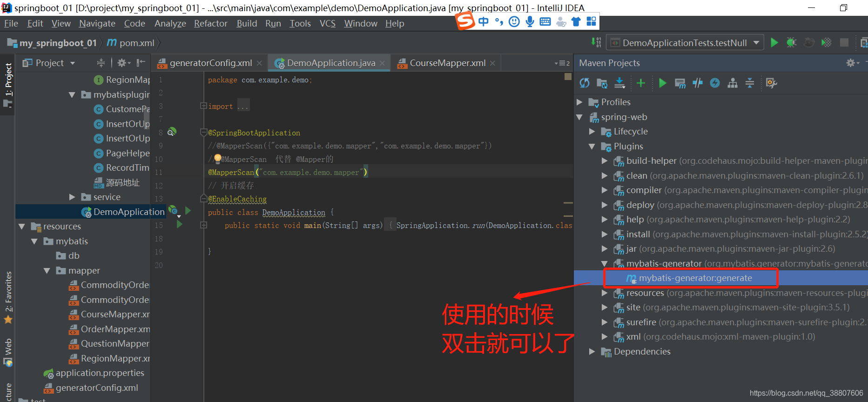Click the yellow intention bulb on line 10

(217, 159)
